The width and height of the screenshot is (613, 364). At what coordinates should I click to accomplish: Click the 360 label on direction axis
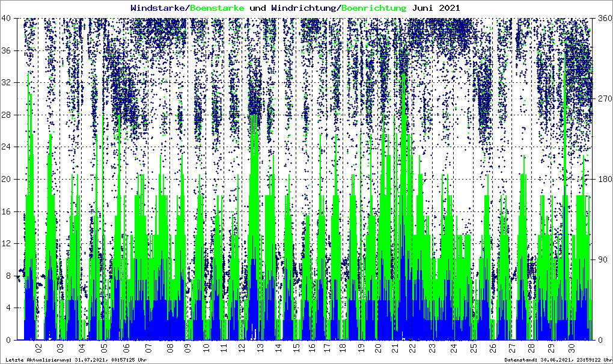click(x=605, y=18)
